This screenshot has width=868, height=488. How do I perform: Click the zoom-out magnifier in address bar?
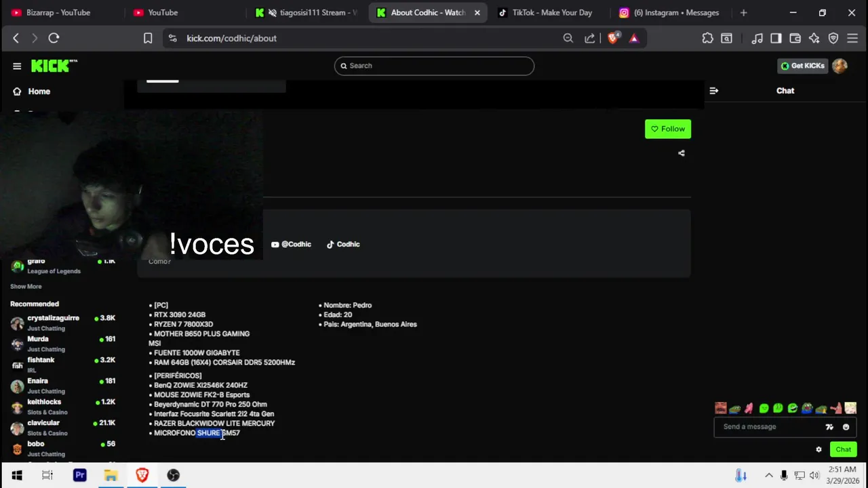[x=568, y=39]
